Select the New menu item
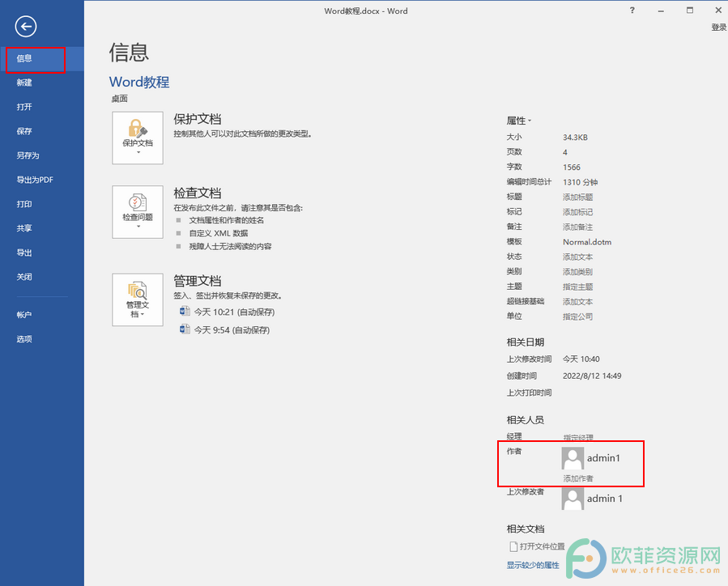This screenshot has height=586, width=728. (42, 83)
